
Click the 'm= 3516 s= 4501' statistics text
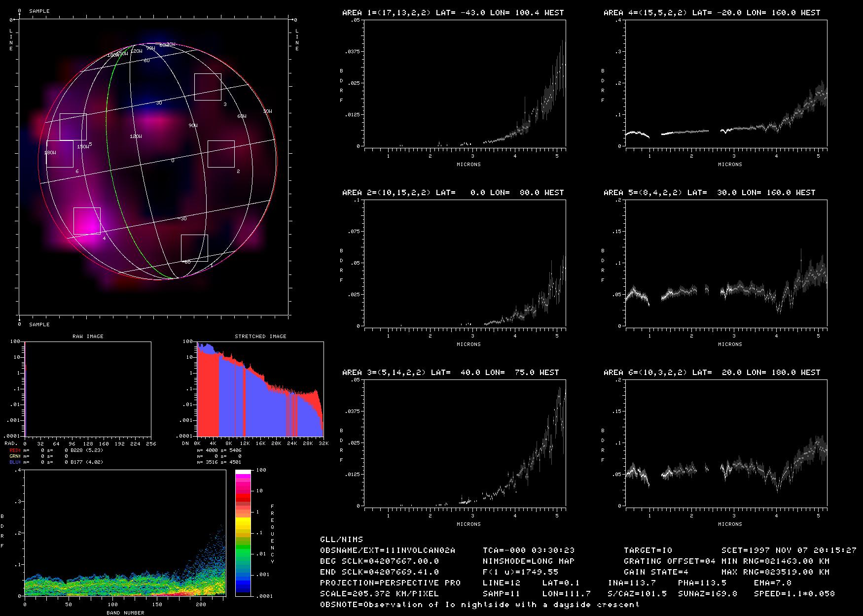(219, 462)
